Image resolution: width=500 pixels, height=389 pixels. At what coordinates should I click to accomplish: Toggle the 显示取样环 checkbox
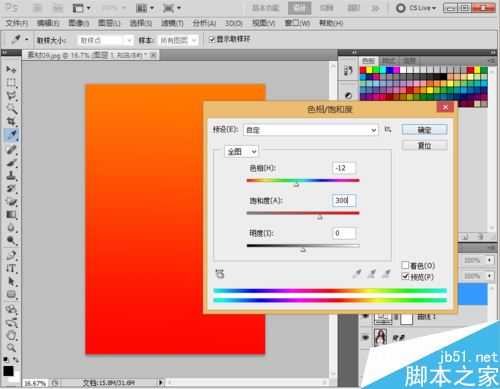(212, 39)
